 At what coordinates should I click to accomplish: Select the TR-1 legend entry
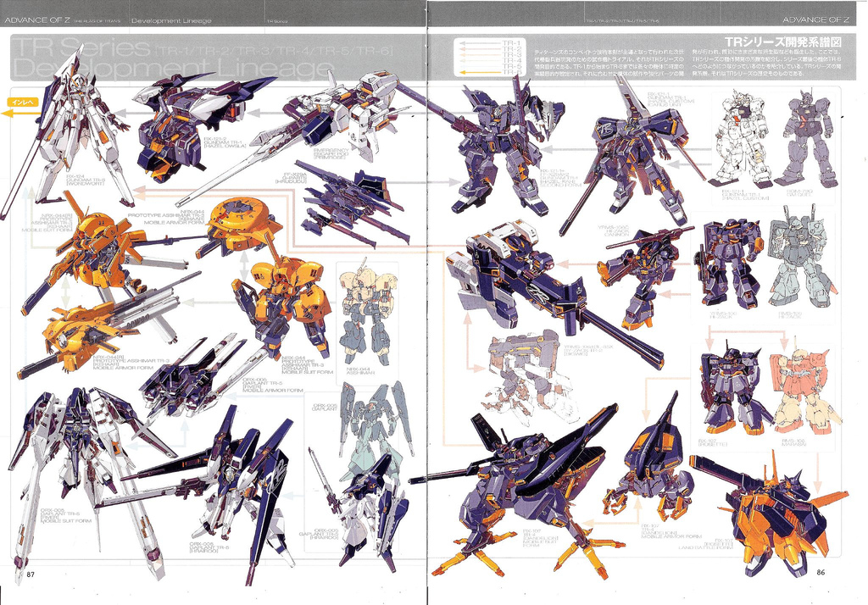(x=489, y=42)
